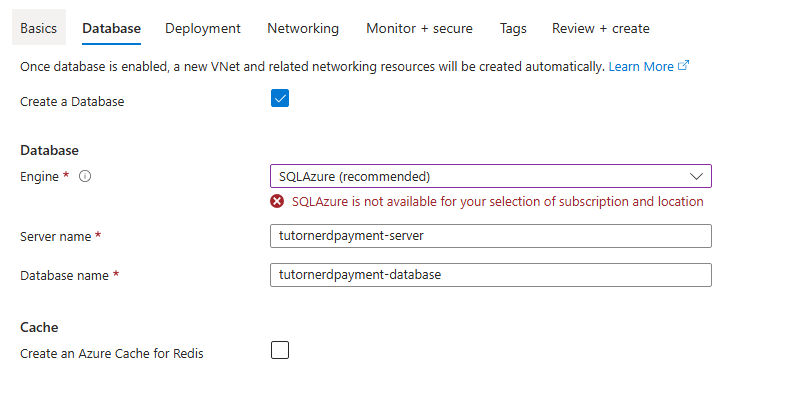Go to the Networking tab

click(303, 28)
